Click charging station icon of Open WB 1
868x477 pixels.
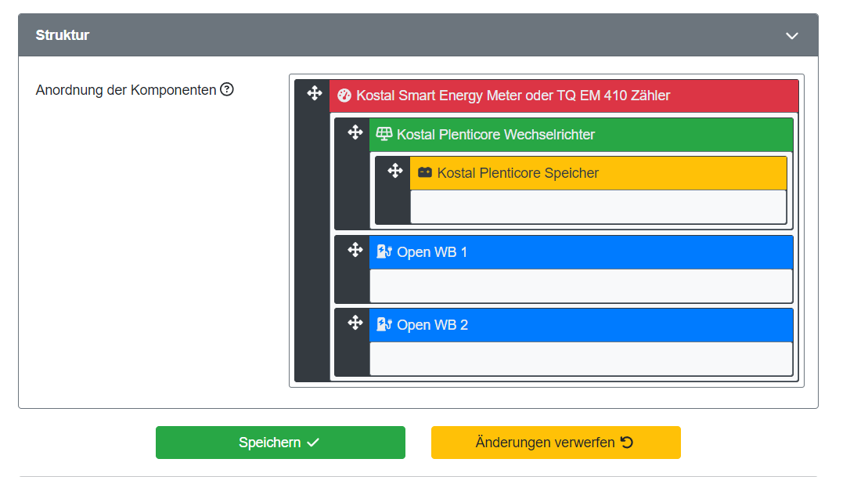pos(384,251)
